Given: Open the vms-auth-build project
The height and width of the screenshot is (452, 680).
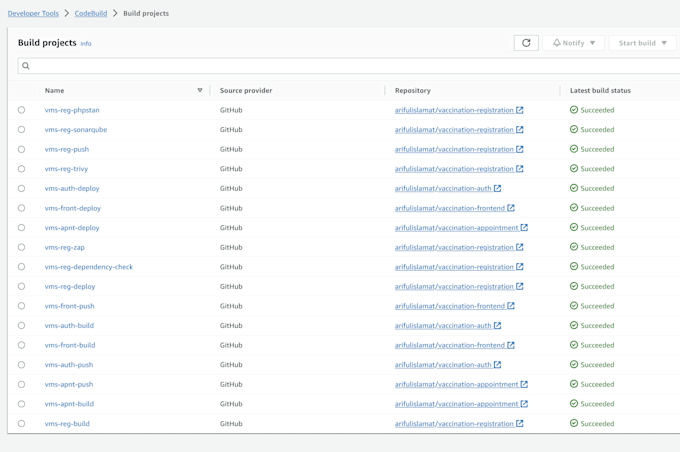Looking at the screenshot, I should pyautogui.click(x=69, y=325).
